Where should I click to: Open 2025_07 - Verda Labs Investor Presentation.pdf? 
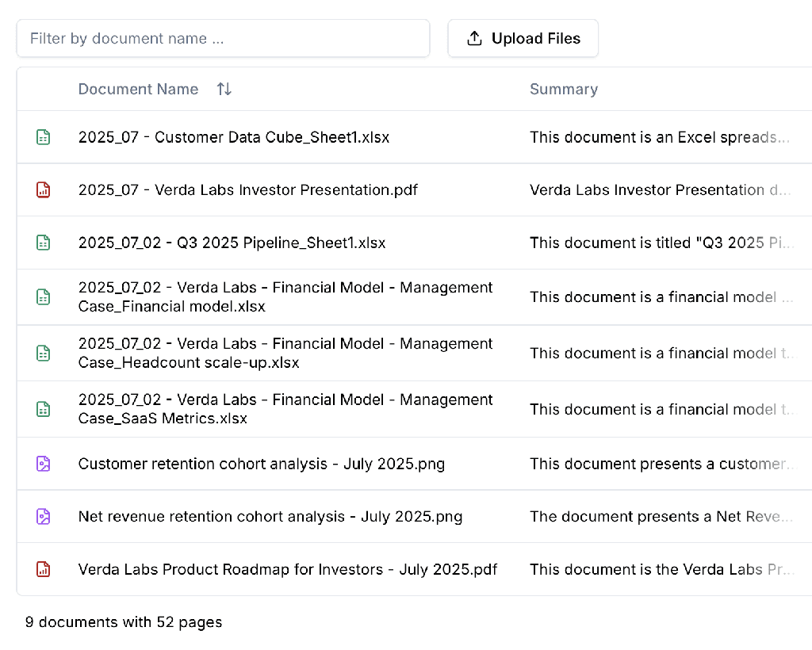247,190
